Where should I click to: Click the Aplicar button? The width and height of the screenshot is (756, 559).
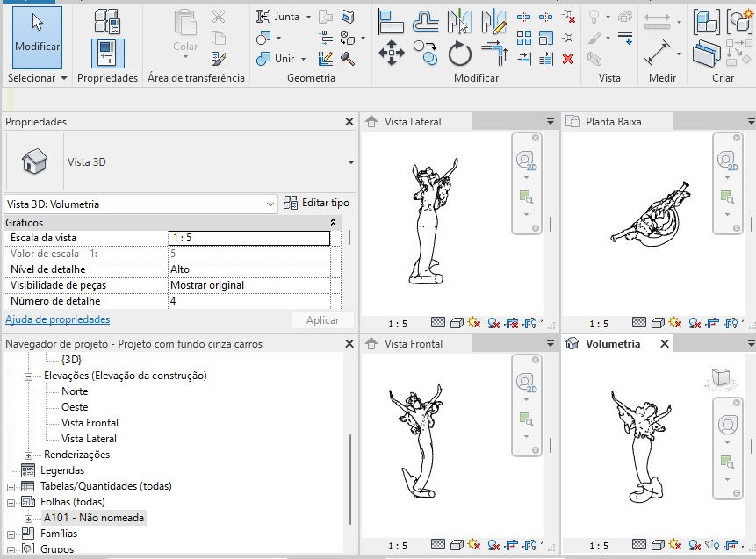point(322,320)
